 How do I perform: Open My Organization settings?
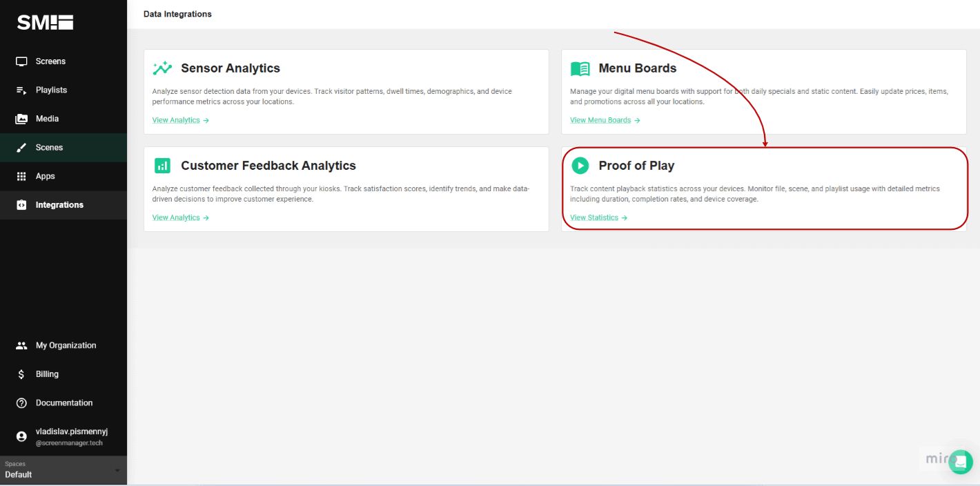coord(63,346)
